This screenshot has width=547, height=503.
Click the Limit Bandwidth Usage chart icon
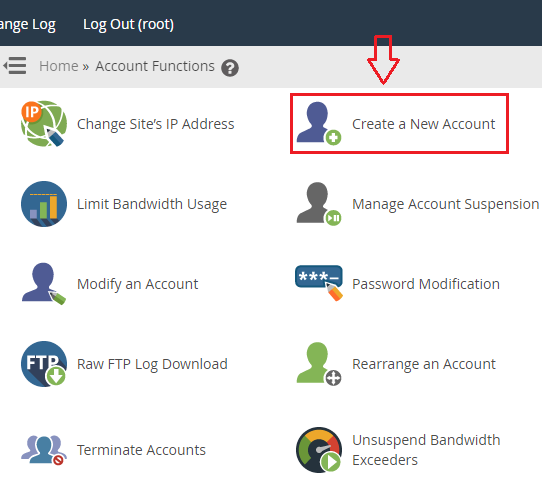pyautogui.click(x=44, y=204)
